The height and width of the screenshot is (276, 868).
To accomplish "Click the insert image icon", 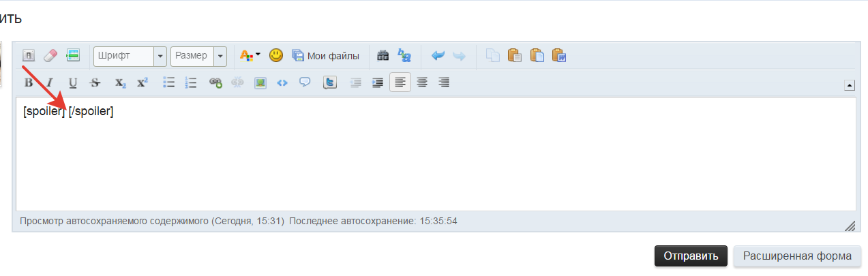I will [260, 82].
